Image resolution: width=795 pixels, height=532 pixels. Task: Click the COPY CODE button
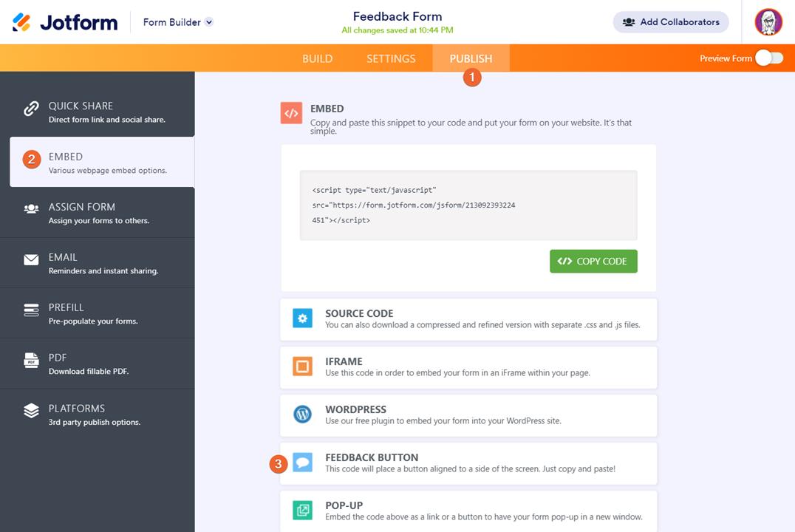(593, 261)
